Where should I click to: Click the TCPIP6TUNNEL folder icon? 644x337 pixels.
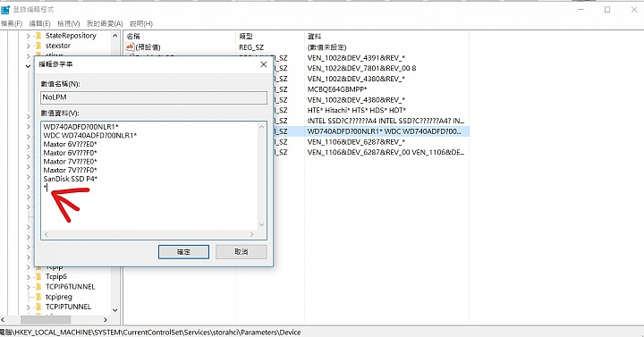(x=38, y=287)
